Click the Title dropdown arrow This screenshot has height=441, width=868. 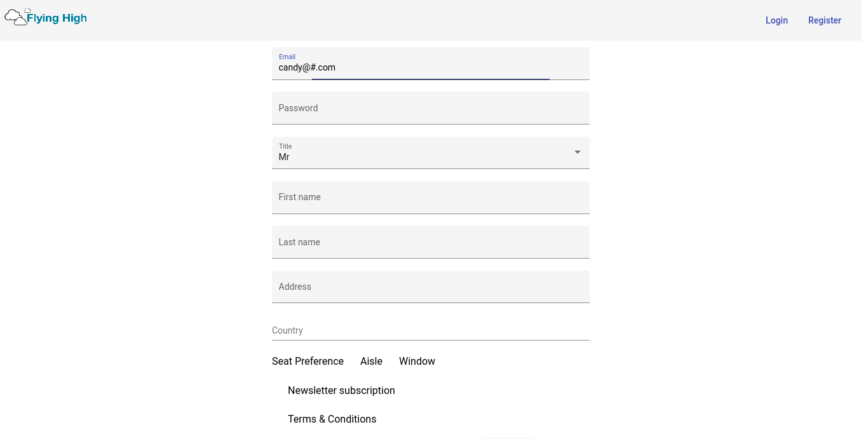tap(578, 152)
